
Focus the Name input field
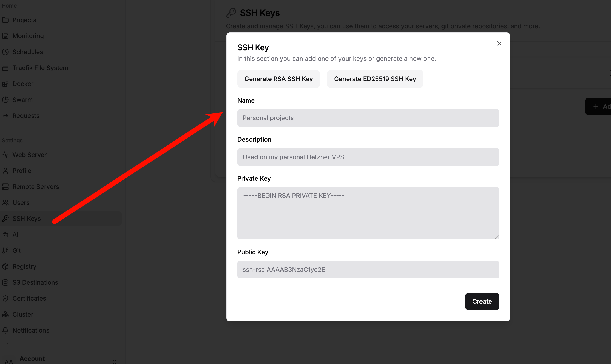click(368, 118)
